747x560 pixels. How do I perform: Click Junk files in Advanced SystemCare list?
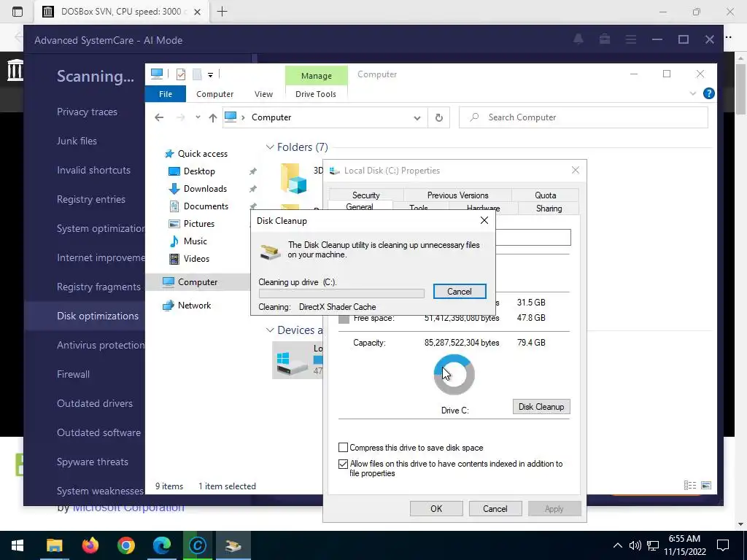[x=77, y=141]
